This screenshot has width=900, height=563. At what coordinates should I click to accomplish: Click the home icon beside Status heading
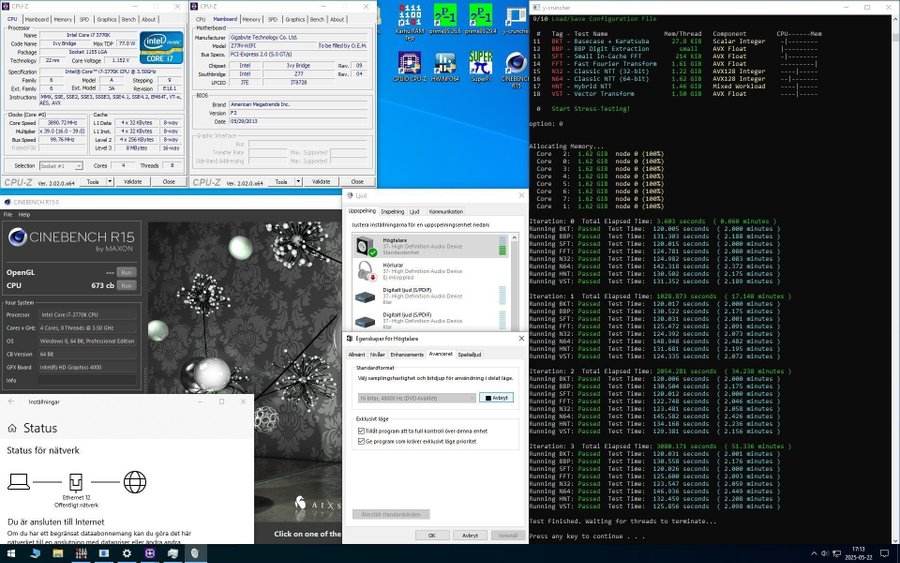(x=12, y=428)
